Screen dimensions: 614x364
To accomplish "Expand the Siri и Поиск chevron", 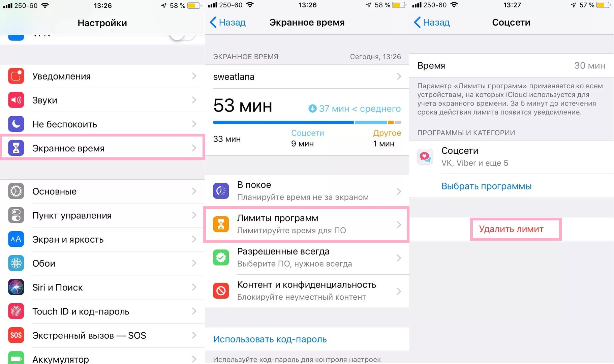I will [194, 287].
